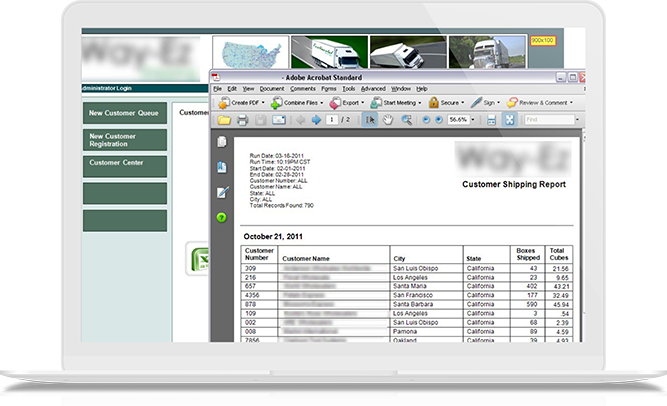Viewport: 667px width, 406px height.
Task: Click customer number 4356 table cell
Action: tap(259, 295)
